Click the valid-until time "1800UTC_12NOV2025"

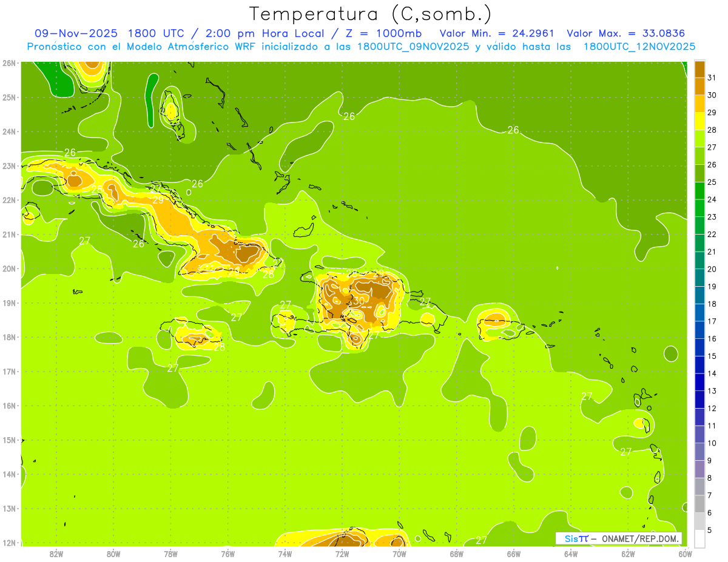coord(639,47)
